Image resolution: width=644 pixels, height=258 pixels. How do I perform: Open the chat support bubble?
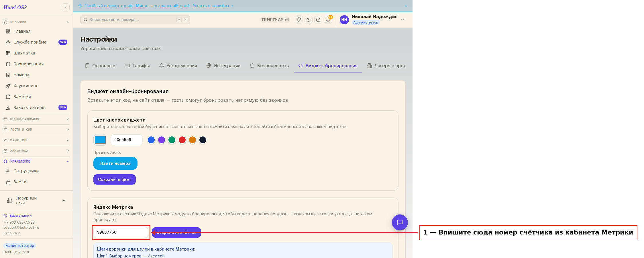coord(400,222)
